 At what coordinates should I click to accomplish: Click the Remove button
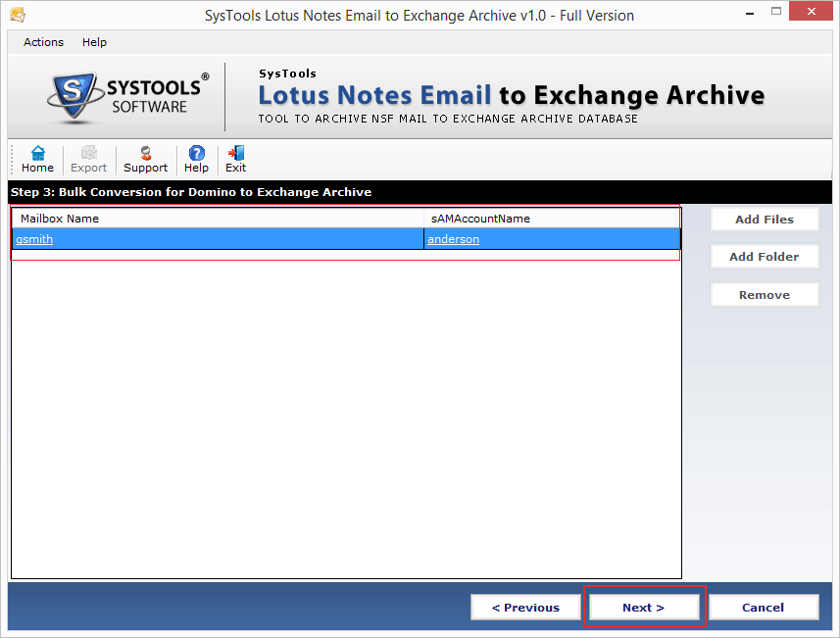click(765, 295)
